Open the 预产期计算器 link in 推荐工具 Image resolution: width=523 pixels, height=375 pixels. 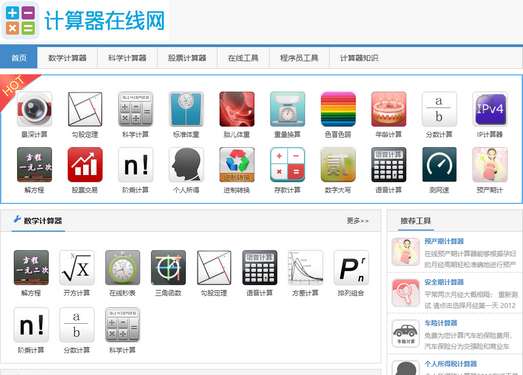[x=444, y=241]
